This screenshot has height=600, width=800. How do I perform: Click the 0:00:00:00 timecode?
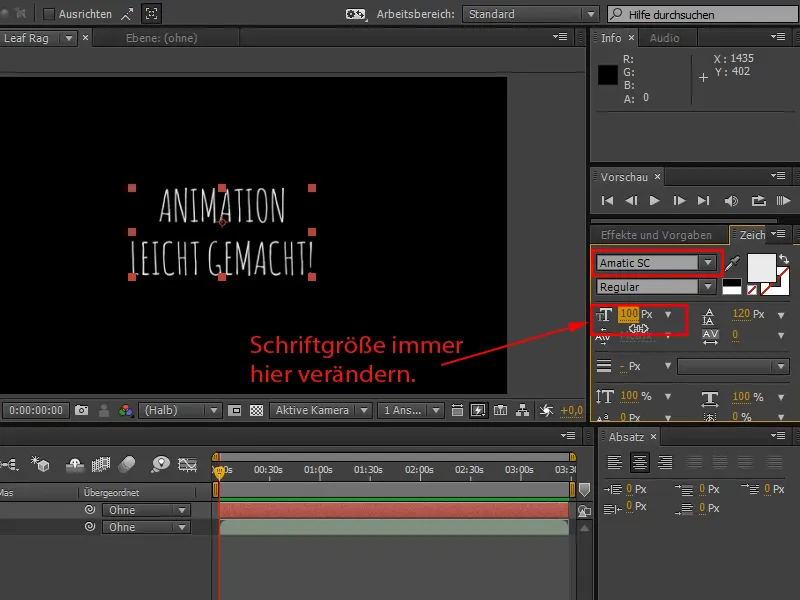coord(36,410)
